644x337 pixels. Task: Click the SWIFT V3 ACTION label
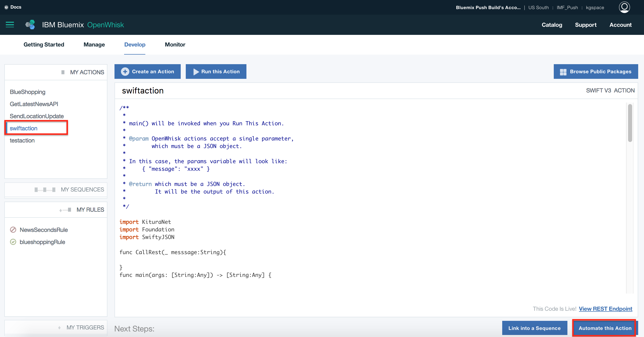pos(610,91)
